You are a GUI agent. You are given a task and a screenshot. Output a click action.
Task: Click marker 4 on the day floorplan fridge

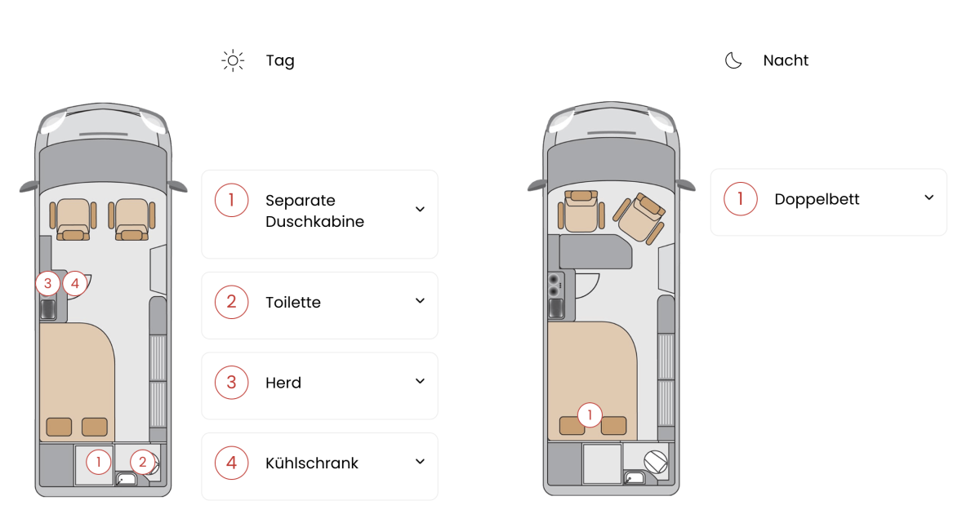(x=74, y=283)
